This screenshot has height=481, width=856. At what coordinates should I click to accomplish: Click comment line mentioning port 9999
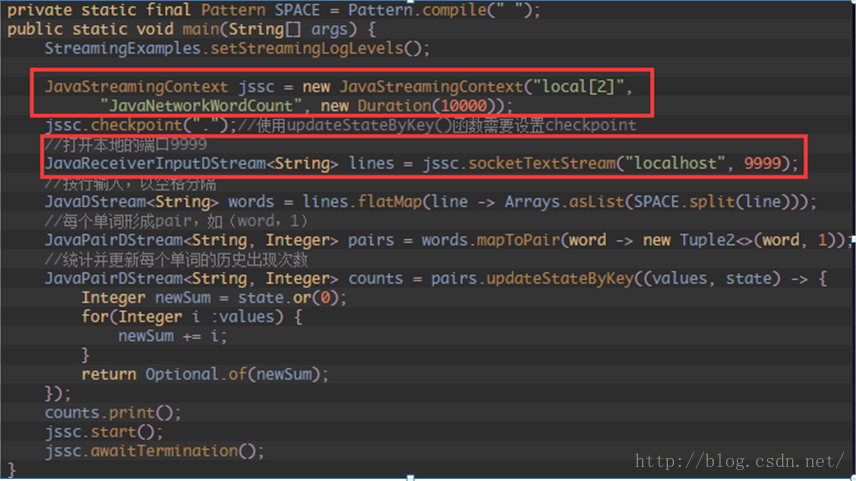pos(126,145)
